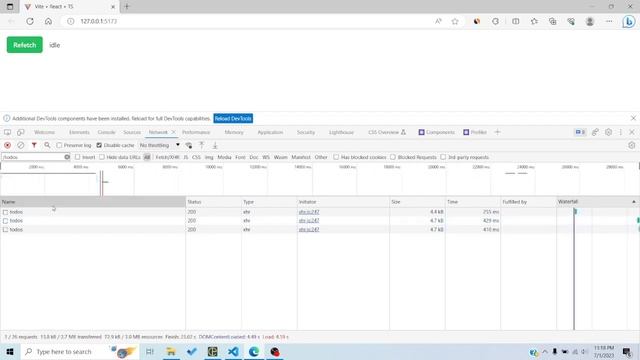
Task: Uncheck the Disable cache checkbox
Action: [99, 145]
